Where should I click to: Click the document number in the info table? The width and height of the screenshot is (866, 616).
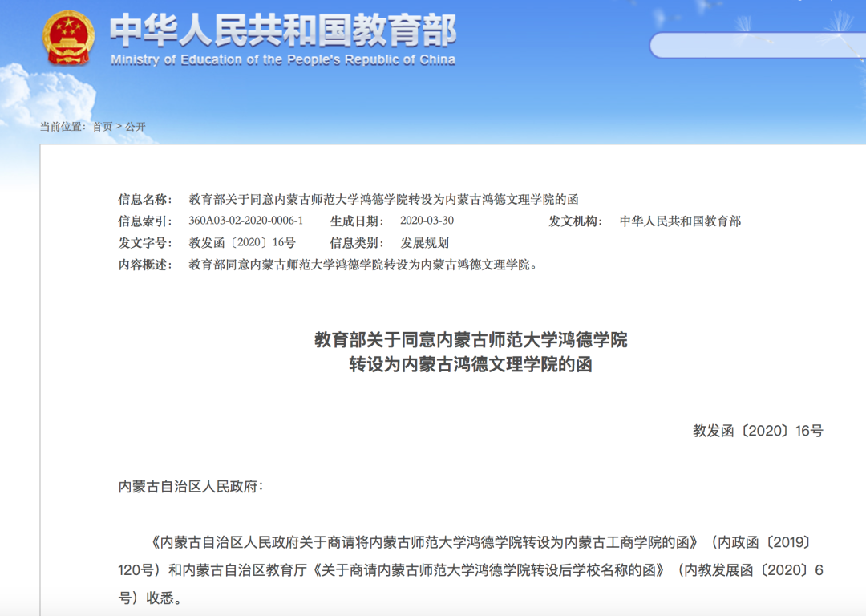point(242,243)
